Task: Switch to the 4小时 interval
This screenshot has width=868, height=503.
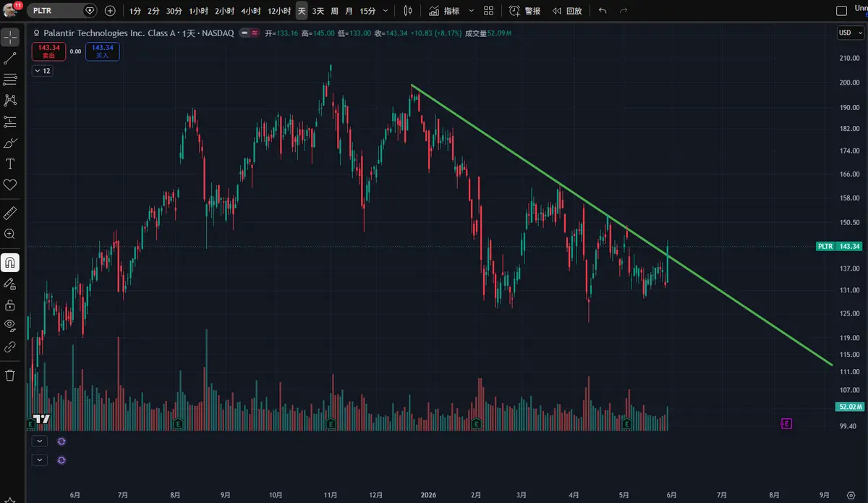Action: click(x=251, y=11)
